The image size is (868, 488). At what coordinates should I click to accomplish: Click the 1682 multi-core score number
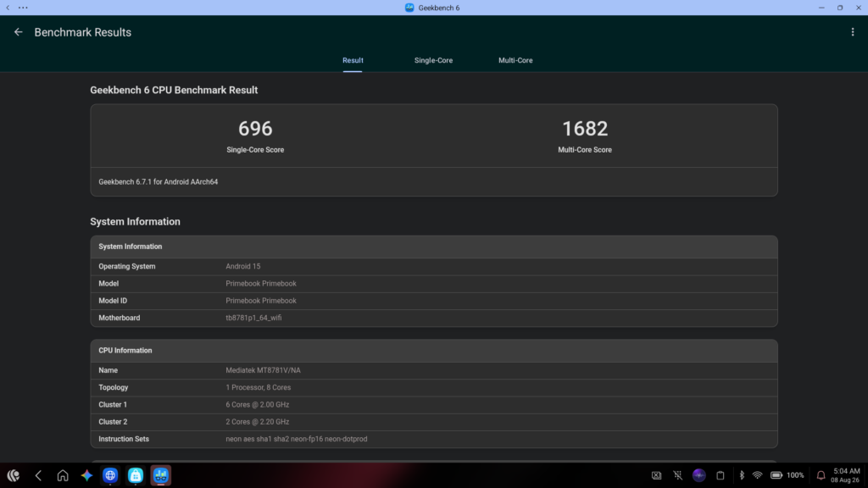pos(585,129)
